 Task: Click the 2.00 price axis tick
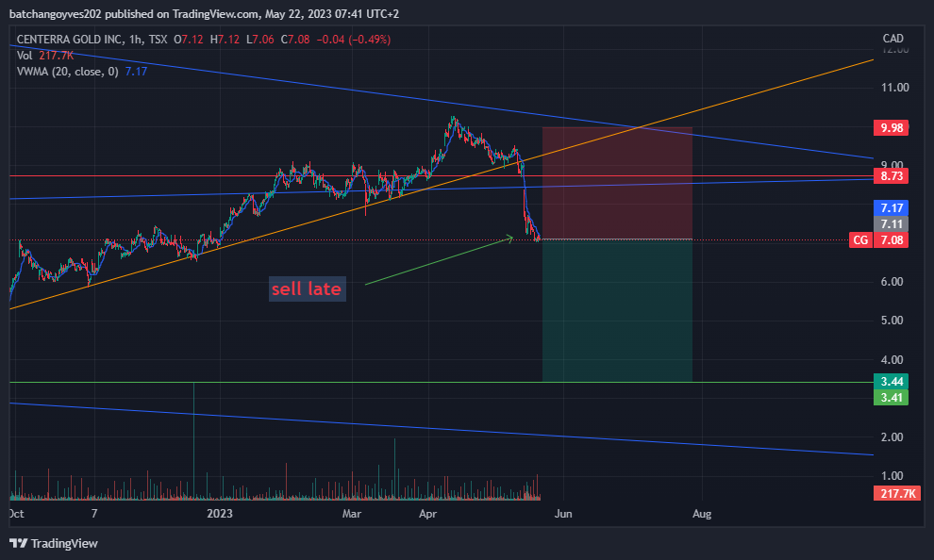point(892,436)
